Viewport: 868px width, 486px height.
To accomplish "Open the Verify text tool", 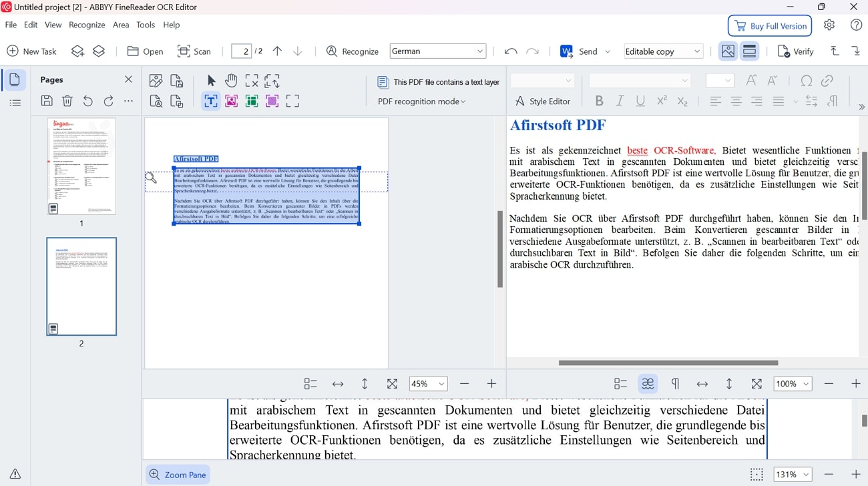I will pos(796,51).
